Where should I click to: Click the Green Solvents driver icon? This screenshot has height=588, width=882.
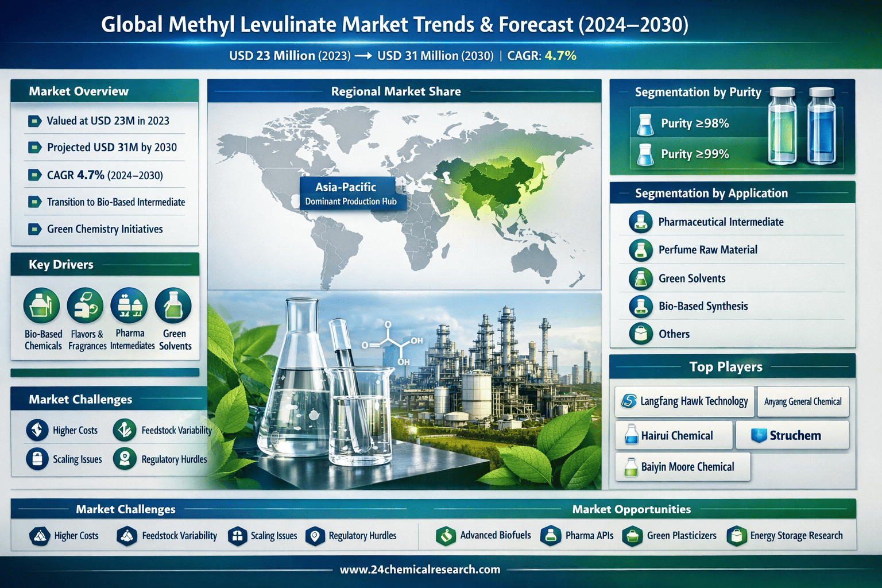[x=173, y=306]
